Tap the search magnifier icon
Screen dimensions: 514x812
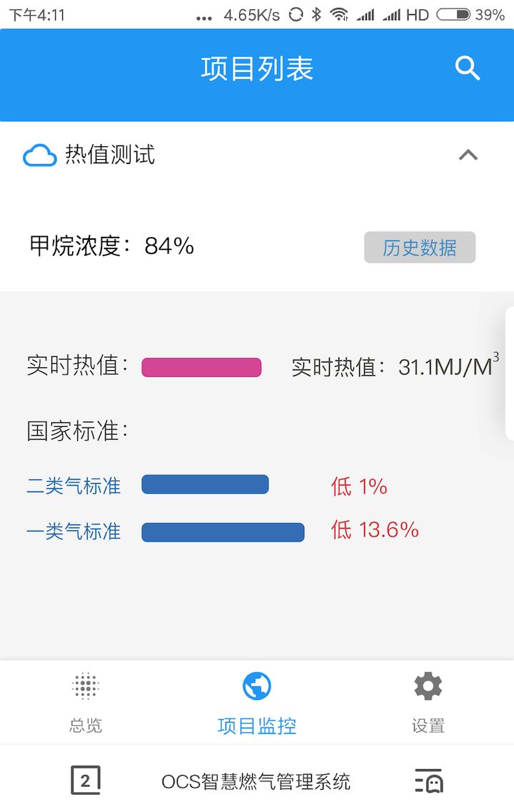[468, 68]
